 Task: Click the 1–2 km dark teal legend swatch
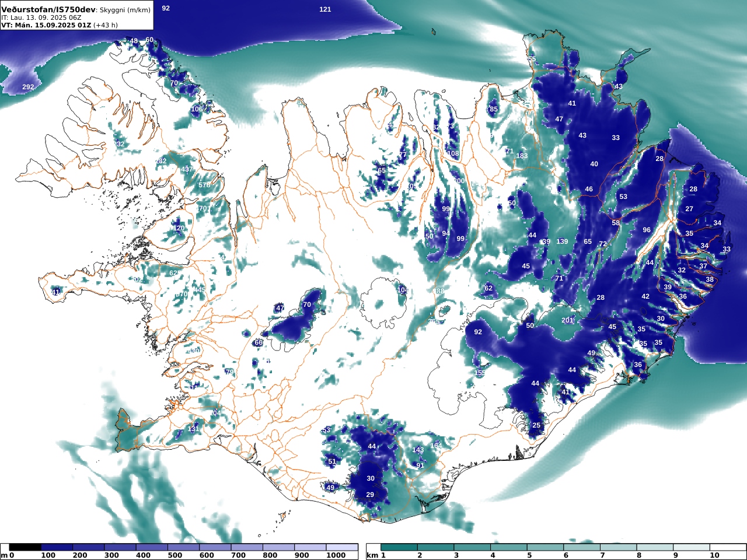[399, 547]
